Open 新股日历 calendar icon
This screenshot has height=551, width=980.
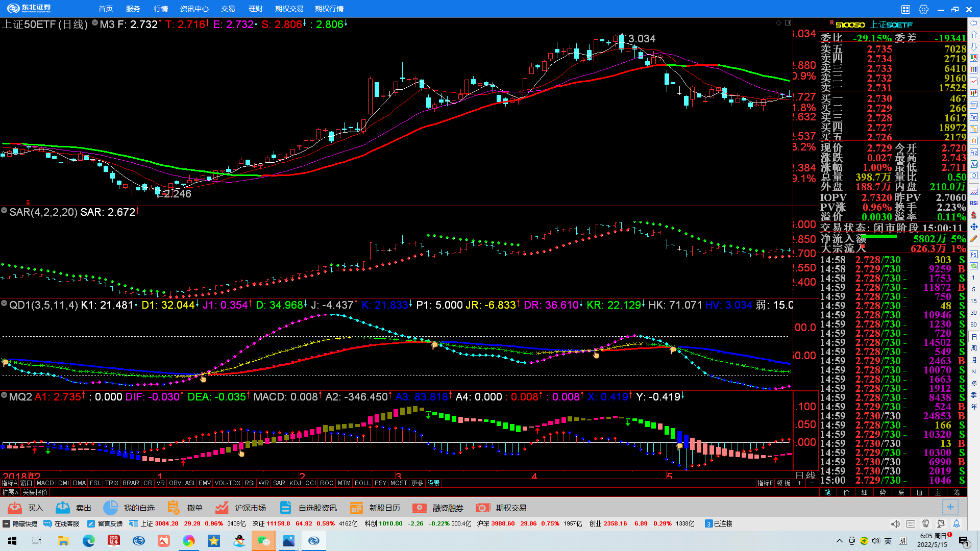[x=356, y=508]
